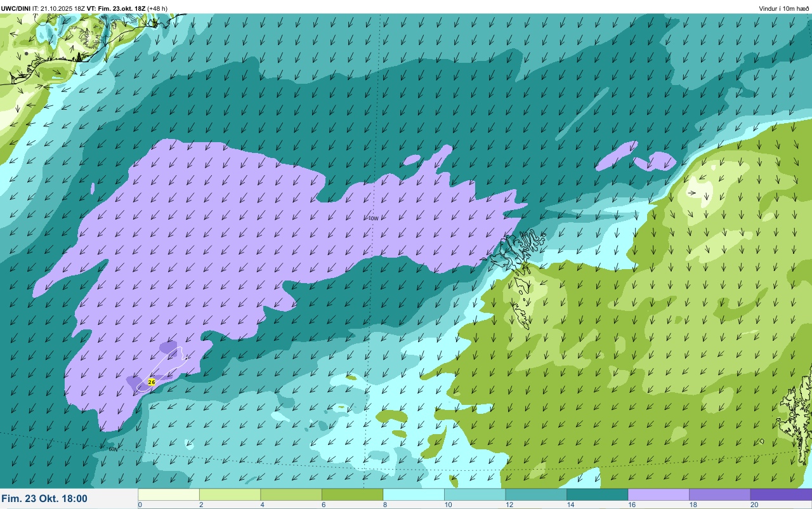This screenshot has height=509, width=812.
Task: Select the pale cyan 8–10 legend swatch
Action: (414, 494)
